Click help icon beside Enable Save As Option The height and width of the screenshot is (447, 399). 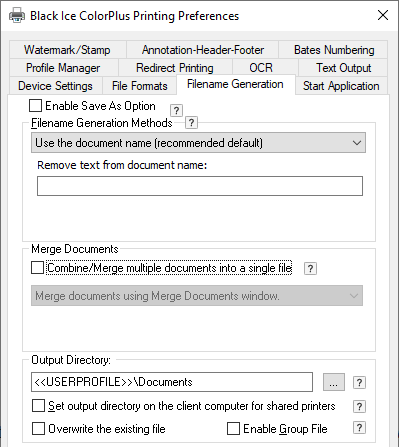(176, 110)
